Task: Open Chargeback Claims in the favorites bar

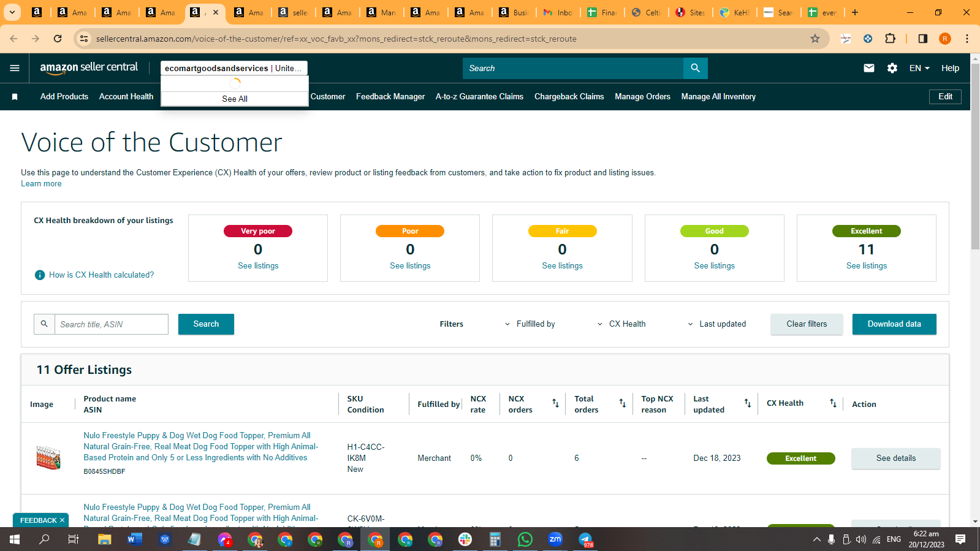Action: coord(569,97)
